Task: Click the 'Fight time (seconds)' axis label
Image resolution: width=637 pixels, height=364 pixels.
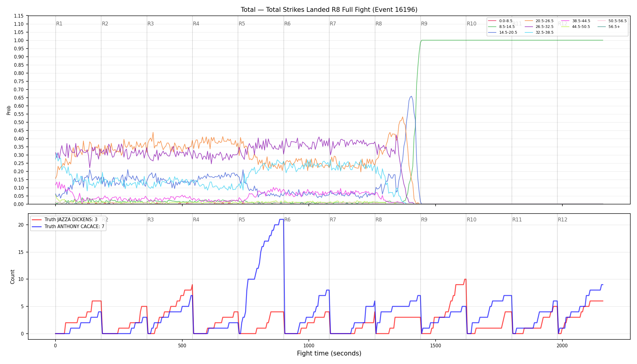Action: (x=329, y=353)
